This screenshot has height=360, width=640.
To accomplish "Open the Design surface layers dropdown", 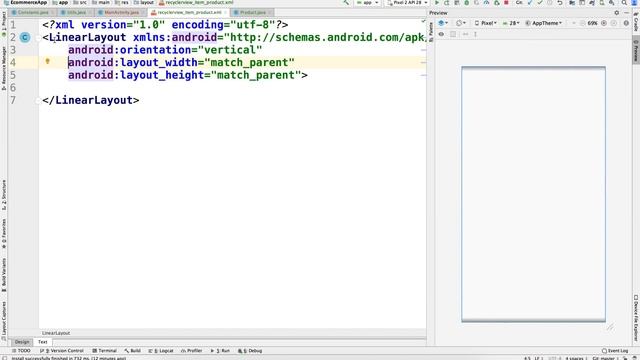I will (x=443, y=23).
